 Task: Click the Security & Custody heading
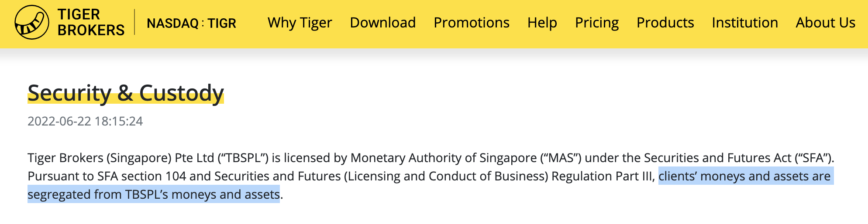coord(126,93)
